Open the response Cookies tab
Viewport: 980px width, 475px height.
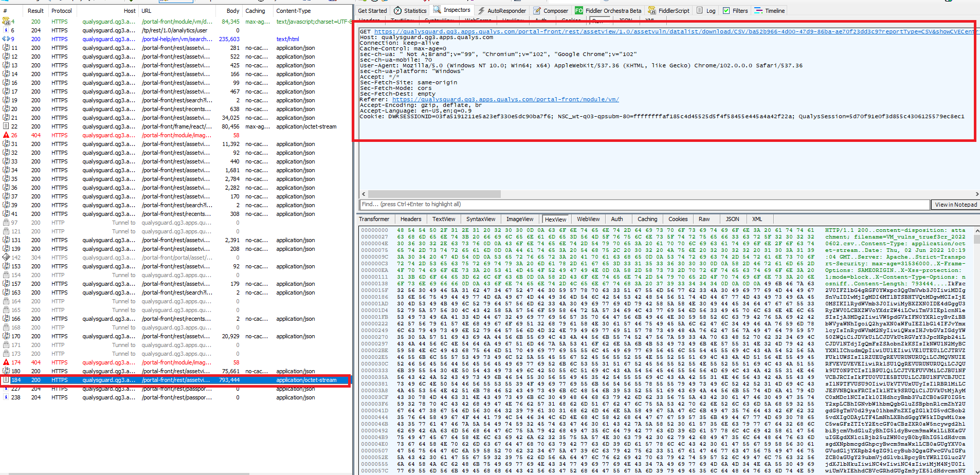pos(678,219)
